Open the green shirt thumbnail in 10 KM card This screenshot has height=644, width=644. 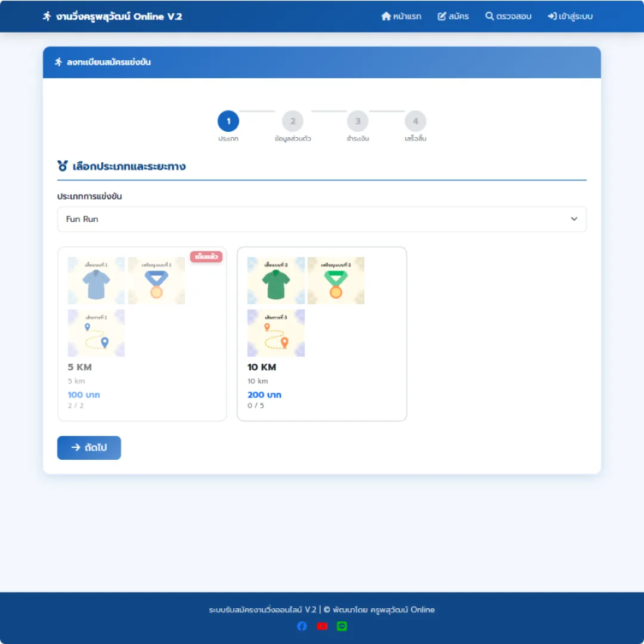click(276, 280)
